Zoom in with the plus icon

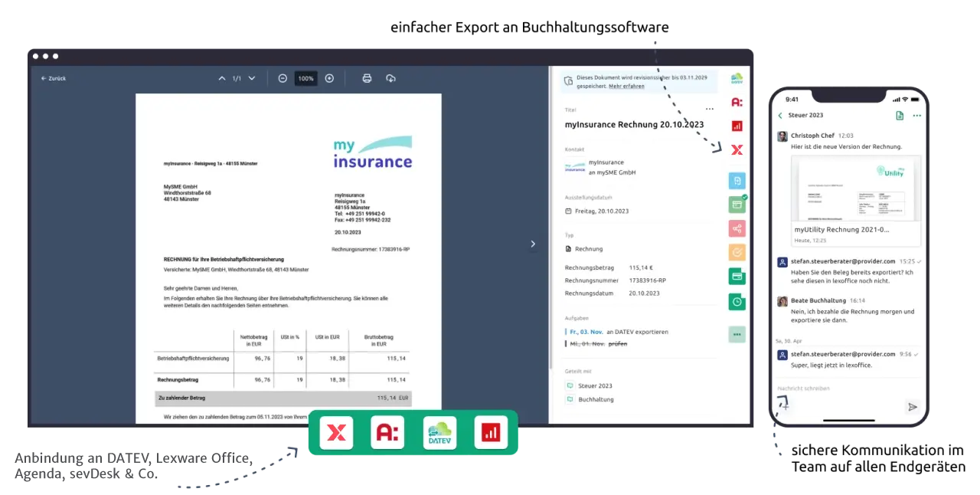[329, 78]
